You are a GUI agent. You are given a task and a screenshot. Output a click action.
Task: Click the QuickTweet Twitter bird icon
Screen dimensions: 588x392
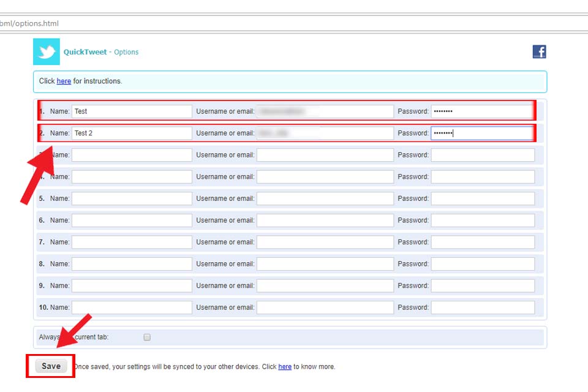pyautogui.click(x=47, y=52)
